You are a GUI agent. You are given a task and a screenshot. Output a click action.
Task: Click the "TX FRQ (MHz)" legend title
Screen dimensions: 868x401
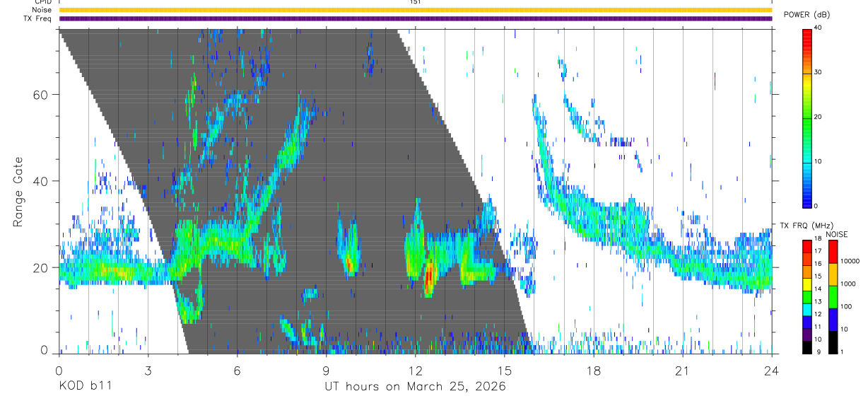pyautogui.click(x=807, y=226)
